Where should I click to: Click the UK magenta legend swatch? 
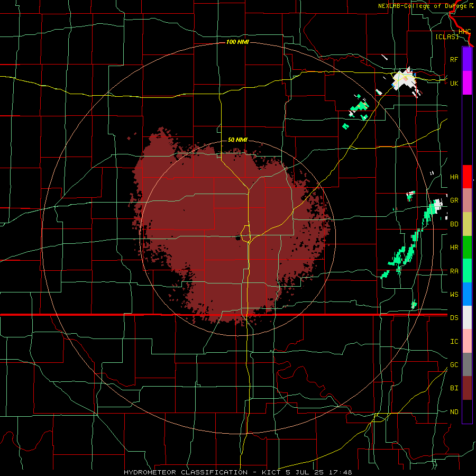coord(467,83)
